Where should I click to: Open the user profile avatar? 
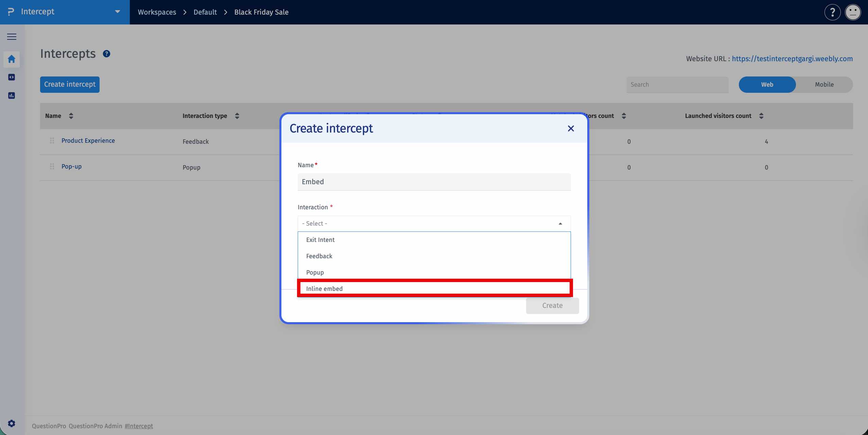(853, 13)
